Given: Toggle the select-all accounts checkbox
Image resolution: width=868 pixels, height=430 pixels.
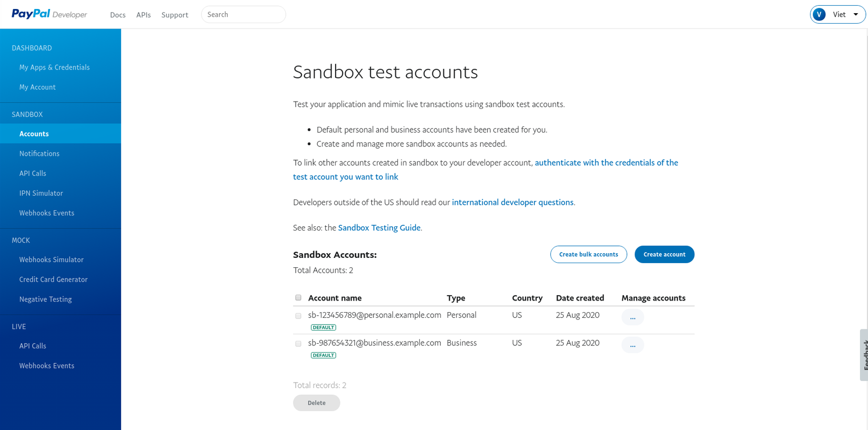Looking at the screenshot, I should click(298, 298).
